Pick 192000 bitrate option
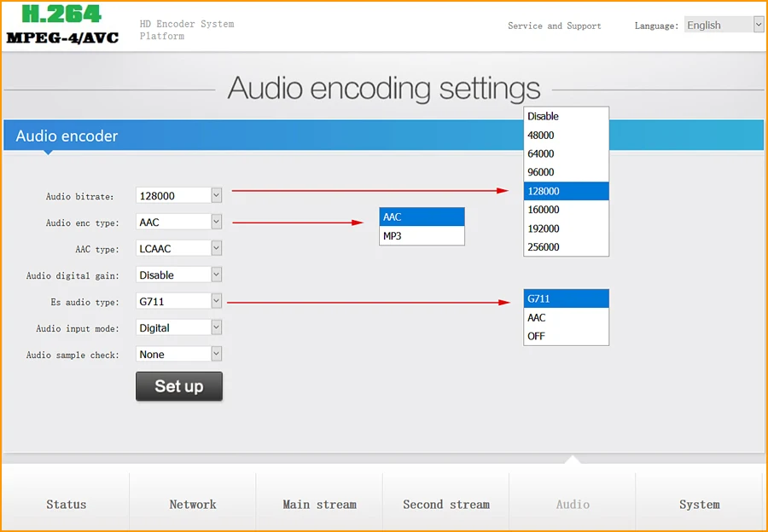Image resolution: width=768 pixels, height=532 pixels. click(567, 228)
